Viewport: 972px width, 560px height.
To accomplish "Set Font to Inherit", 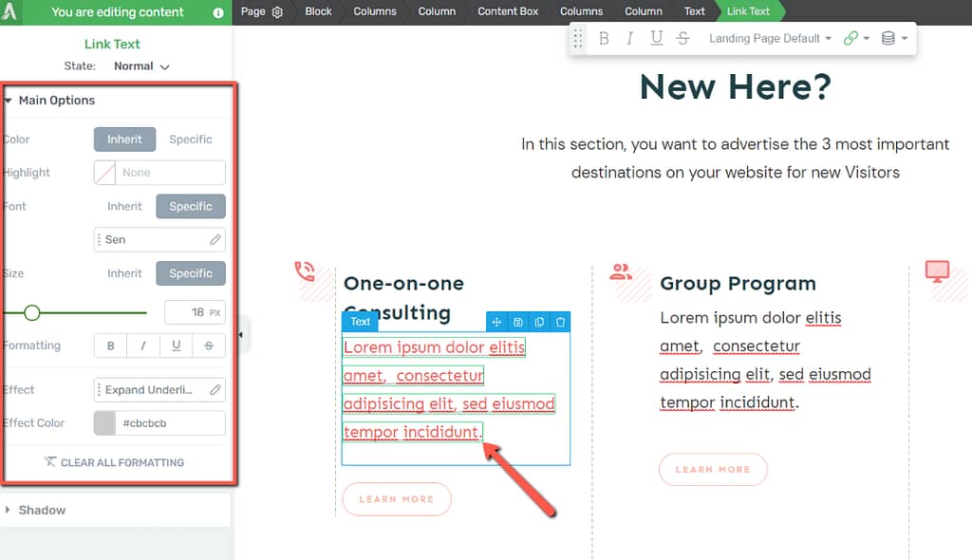I will tap(124, 207).
